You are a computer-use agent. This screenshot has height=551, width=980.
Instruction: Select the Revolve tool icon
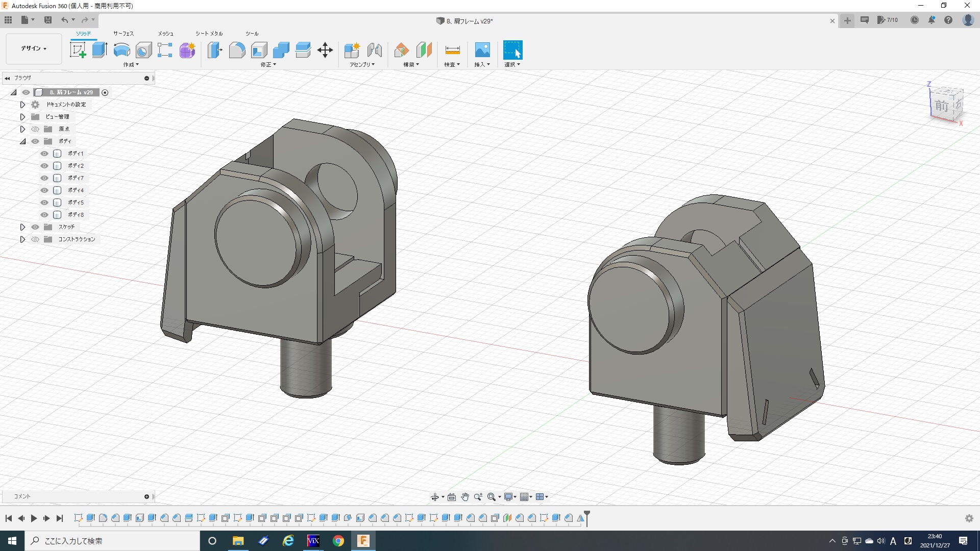coord(121,50)
